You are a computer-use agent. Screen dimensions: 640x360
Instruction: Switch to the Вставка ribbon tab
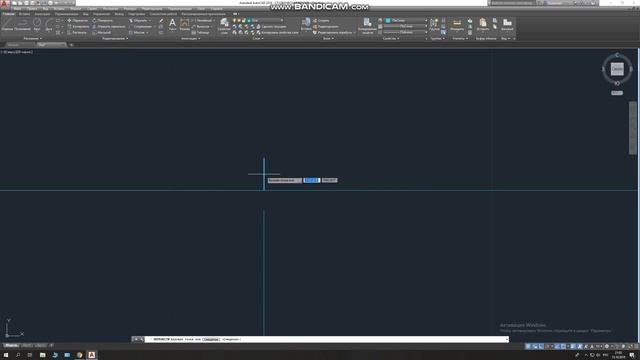pos(24,14)
